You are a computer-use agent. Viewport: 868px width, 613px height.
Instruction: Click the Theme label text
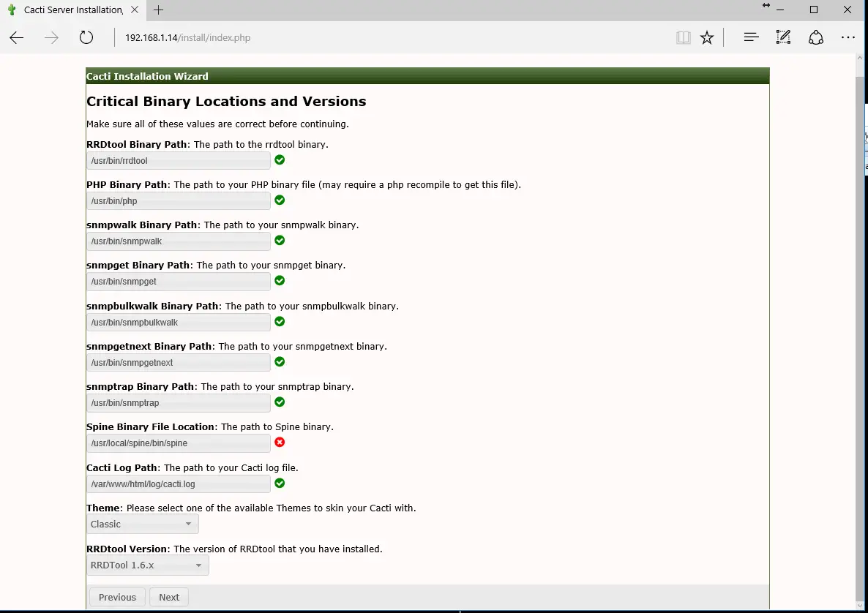(x=103, y=508)
